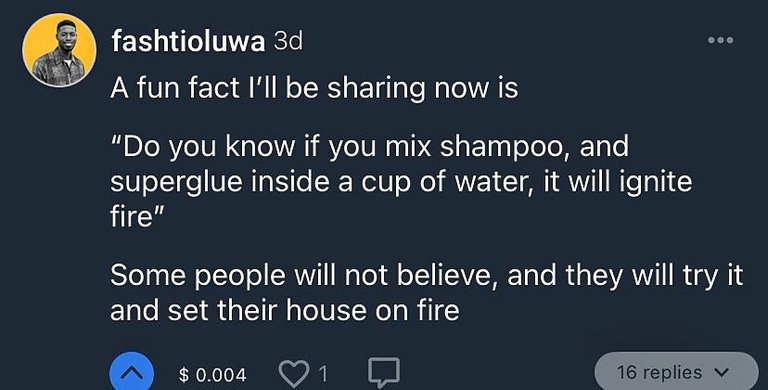This screenshot has height=390, width=768.
Task: Like the post with the heart icon
Action: coord(294,374)
